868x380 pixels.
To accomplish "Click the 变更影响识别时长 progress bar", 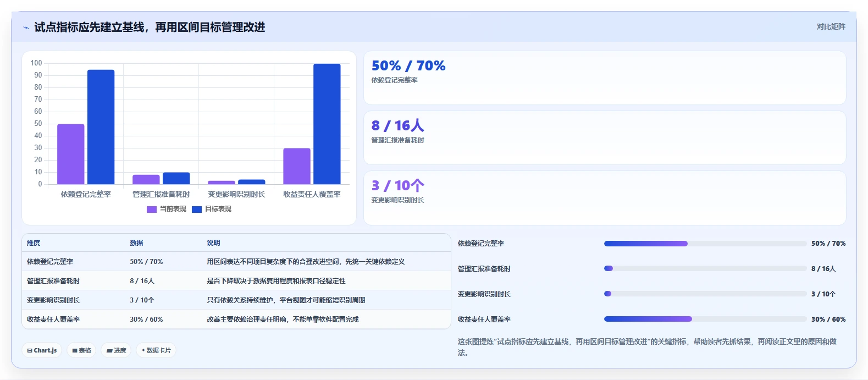I will [705, 294].
